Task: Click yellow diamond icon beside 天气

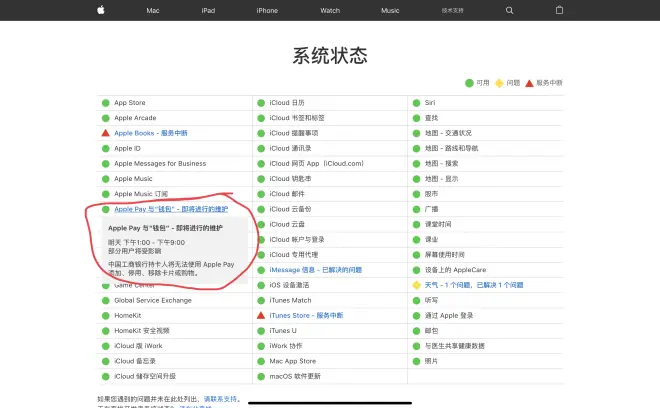Action: pos(416,285)
